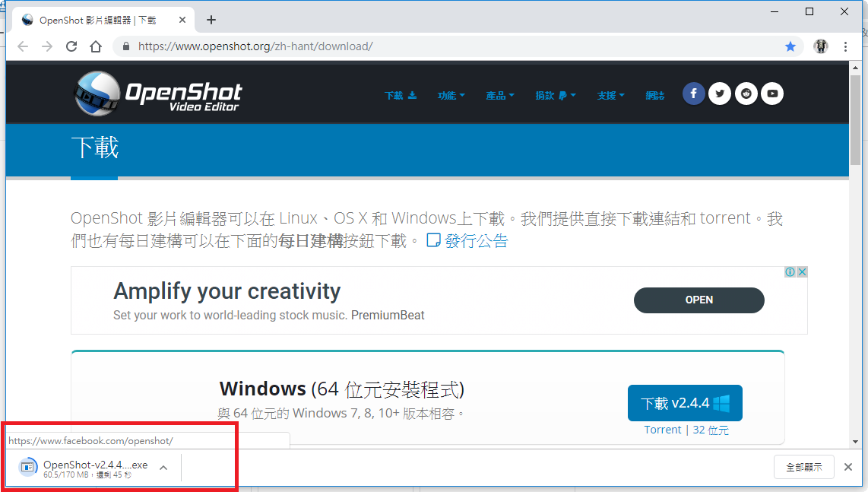Click the OPEN button in the ad

pyautogui.click(x=699, y=300)
